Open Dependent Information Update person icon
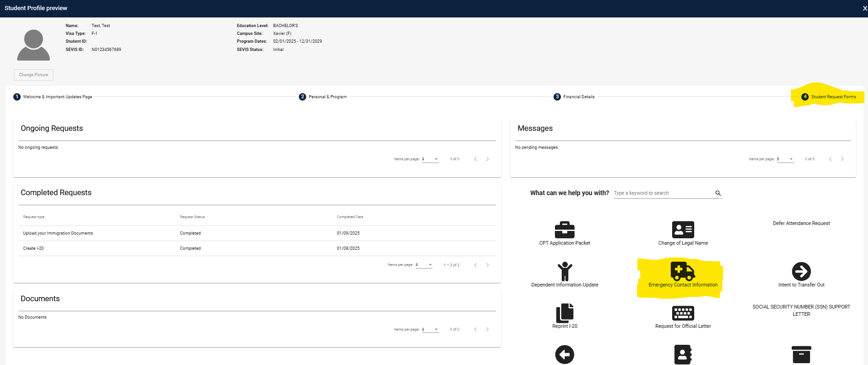The height and width of the screenshot is (365, 868). click(x=565, y=271)
